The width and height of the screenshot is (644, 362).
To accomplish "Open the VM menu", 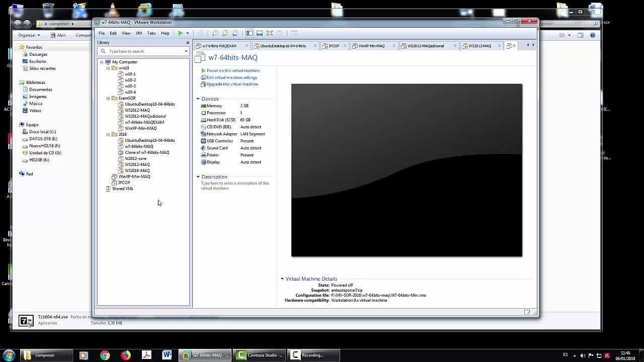I will click(x=138, y=33).
